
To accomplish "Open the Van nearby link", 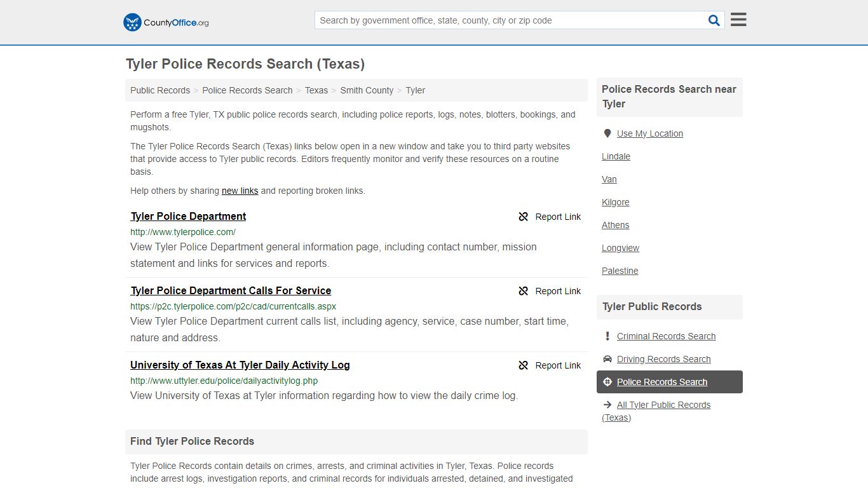I will click(x=609, y=179).
